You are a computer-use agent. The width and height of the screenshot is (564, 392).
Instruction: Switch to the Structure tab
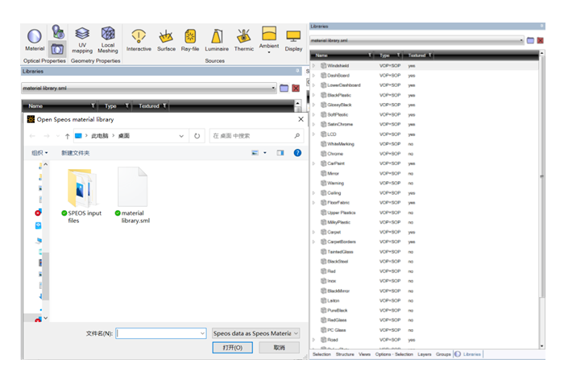(x=345, y=354)
